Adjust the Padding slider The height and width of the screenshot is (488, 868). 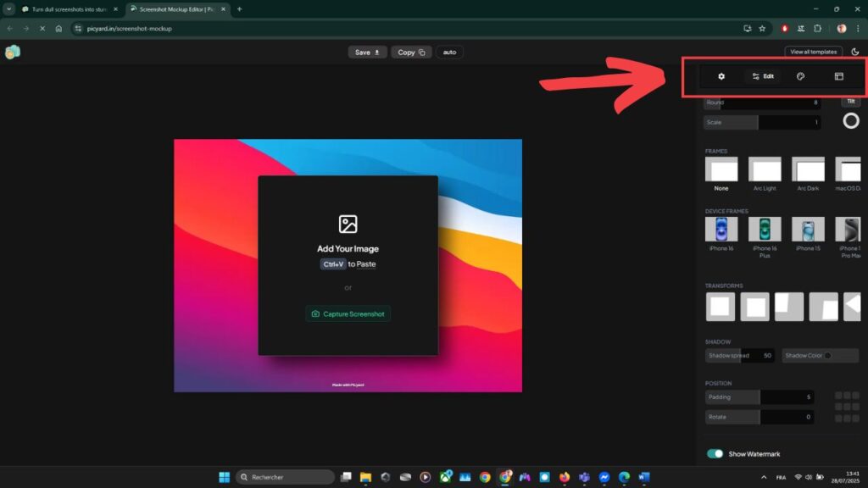(759, 396)
